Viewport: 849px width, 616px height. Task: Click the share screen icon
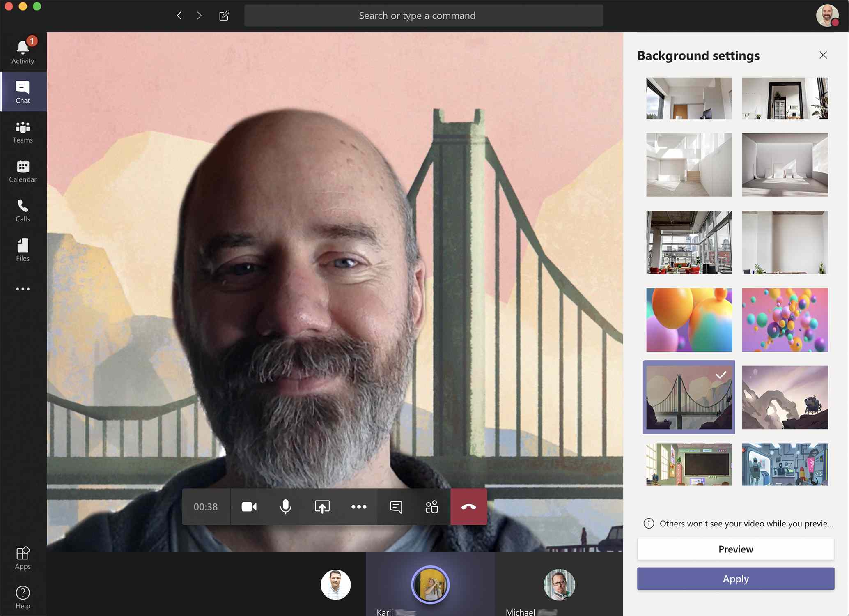322,506
